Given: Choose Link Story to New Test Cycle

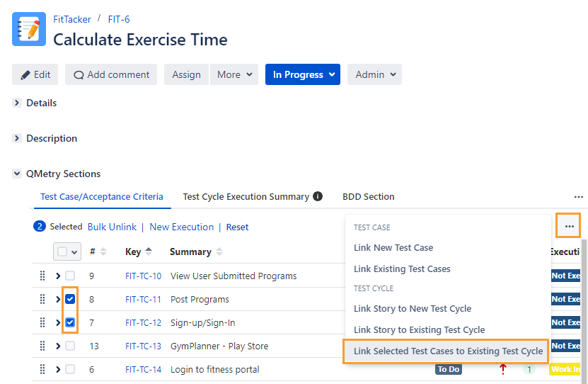Looking at the screenshot, I should 413,309.
